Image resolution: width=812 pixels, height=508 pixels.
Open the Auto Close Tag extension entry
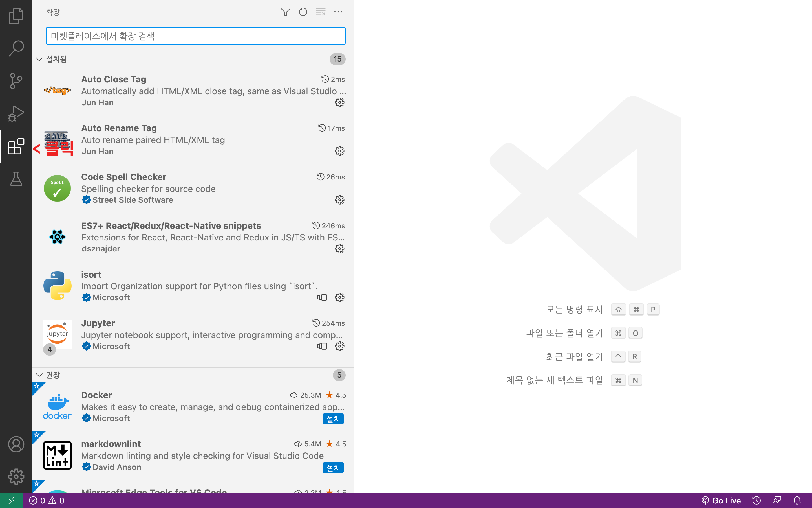[193, 91]
